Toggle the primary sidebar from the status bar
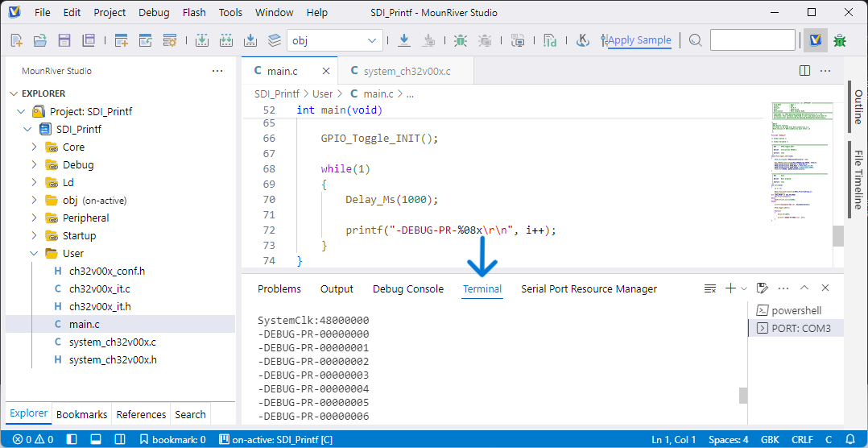This screenshot has width=868, height=448. click(x=72, y=440)
